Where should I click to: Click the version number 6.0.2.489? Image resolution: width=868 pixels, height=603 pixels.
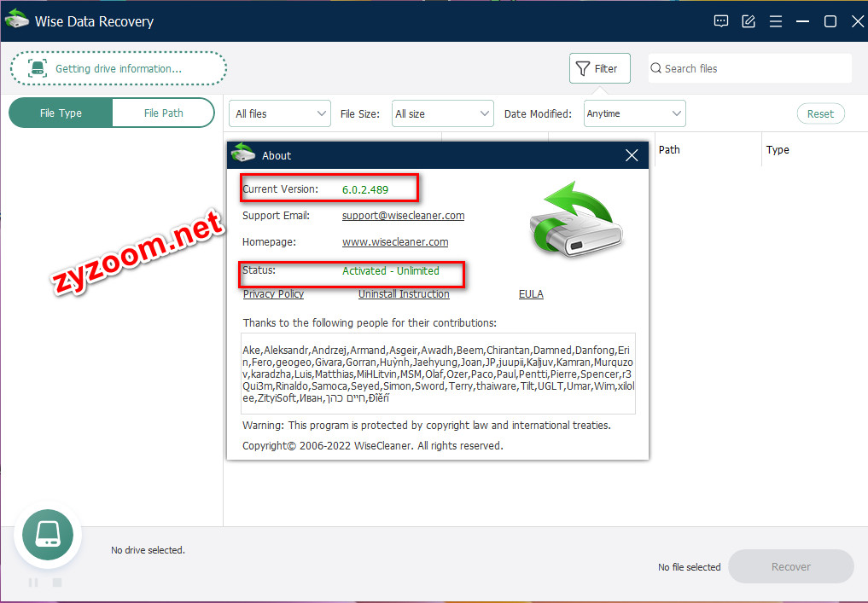tap(364, 189)
